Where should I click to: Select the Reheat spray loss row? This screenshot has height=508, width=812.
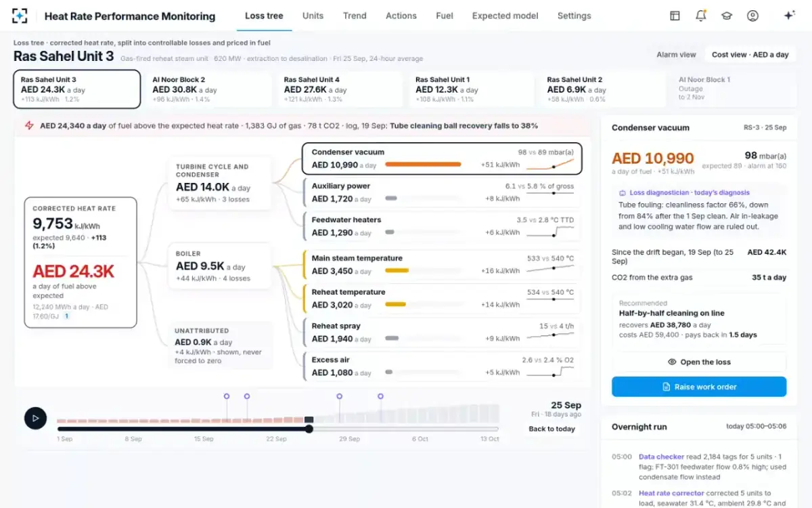442,333
